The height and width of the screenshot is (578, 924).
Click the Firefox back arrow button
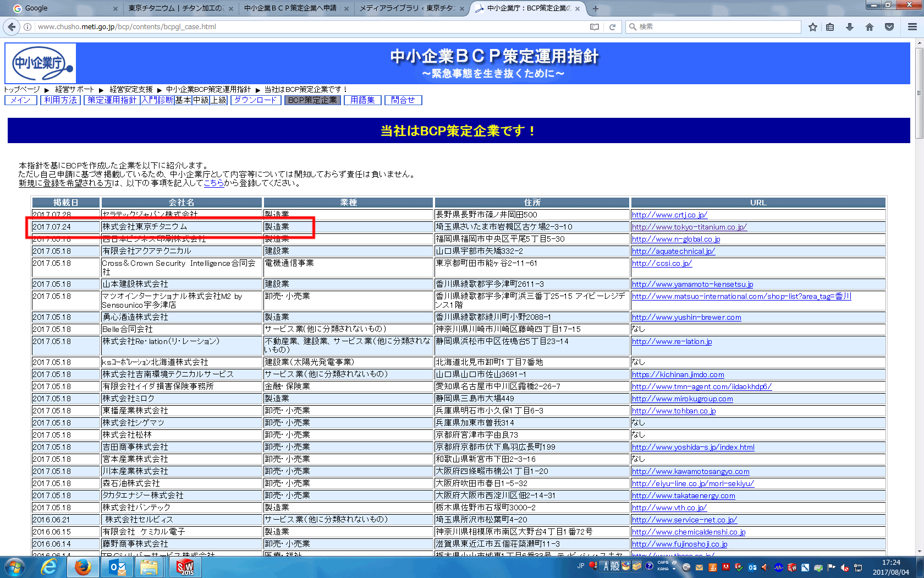tap(12, 26)
